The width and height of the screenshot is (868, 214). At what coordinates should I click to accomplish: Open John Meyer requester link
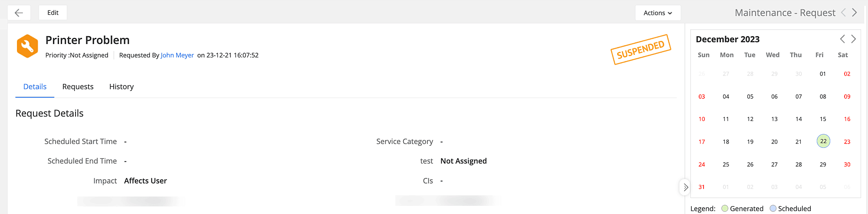coord(177,55)
